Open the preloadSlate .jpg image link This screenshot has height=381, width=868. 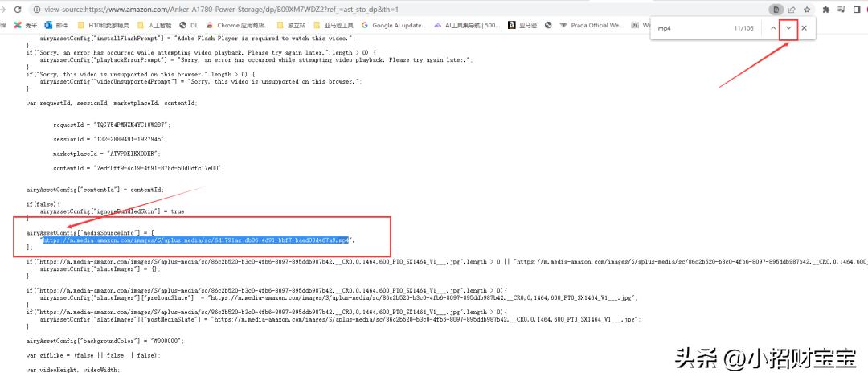click(x=424, y=297)
